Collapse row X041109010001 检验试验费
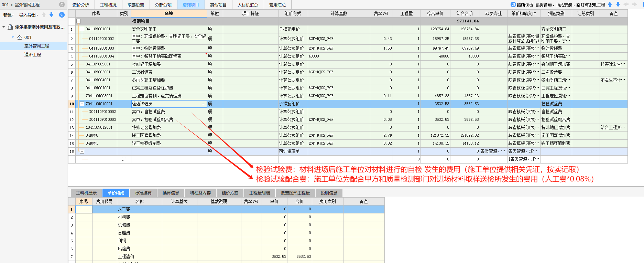The image size is (644, 263). click(x=82, y=104)
